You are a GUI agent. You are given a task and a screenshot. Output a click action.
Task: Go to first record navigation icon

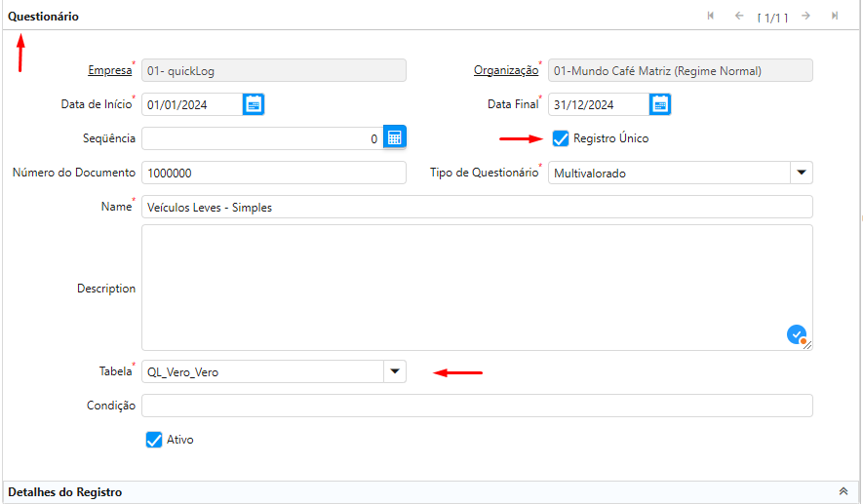pos(711,16)
